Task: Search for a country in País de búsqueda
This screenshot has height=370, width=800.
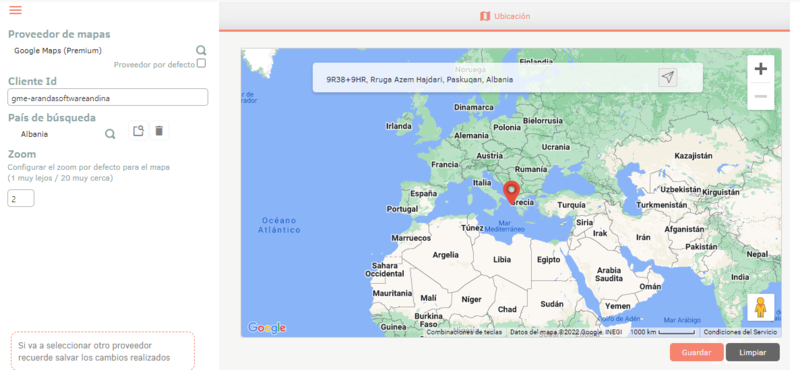Action: (x=110, y=134)
